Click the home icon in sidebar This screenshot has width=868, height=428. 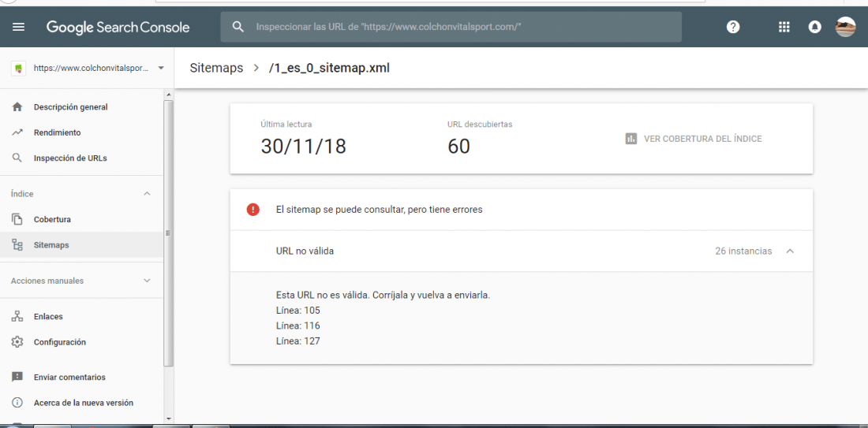coord(17,106)
